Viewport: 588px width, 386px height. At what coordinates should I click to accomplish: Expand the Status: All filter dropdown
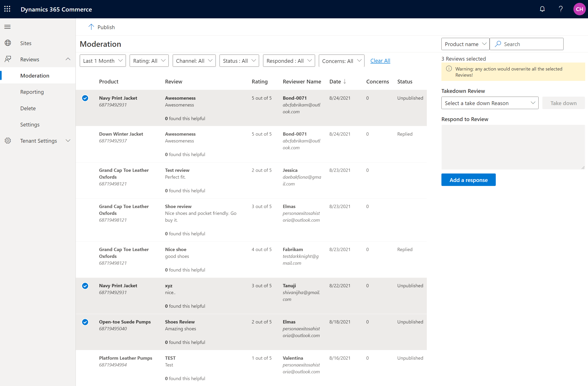point(238,60)
